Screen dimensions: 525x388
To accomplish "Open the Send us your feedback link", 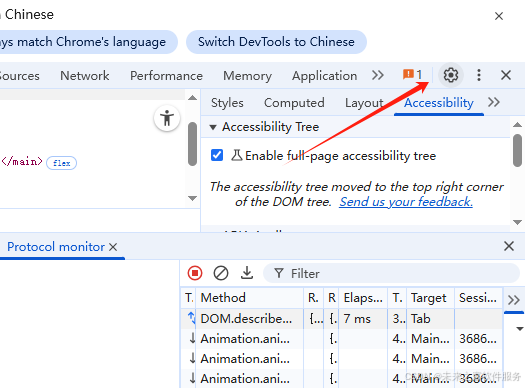I will [406, 202].
